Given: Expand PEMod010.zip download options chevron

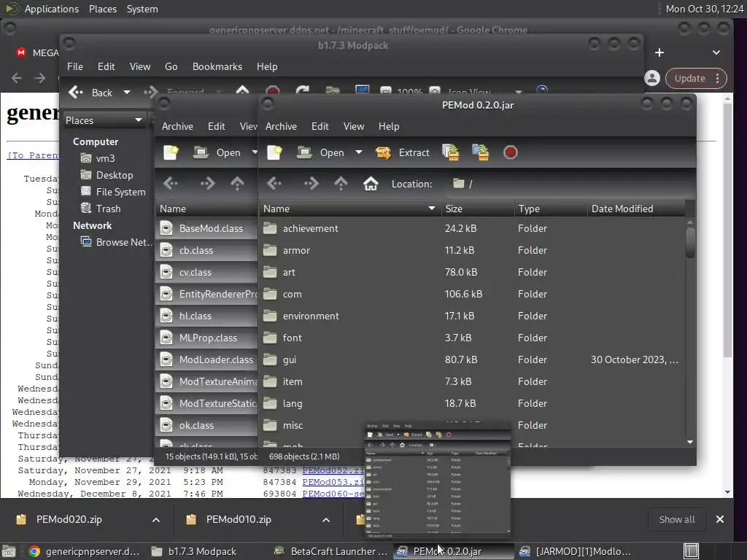Looking at the screenshot, I should [x=326, y=520].
